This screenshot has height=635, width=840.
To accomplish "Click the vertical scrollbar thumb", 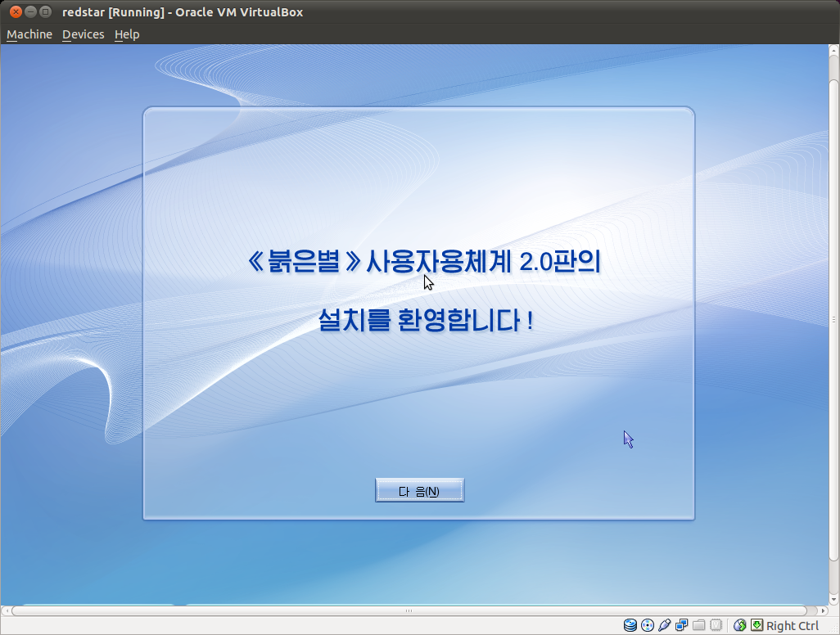I will (x=833, y=320).
